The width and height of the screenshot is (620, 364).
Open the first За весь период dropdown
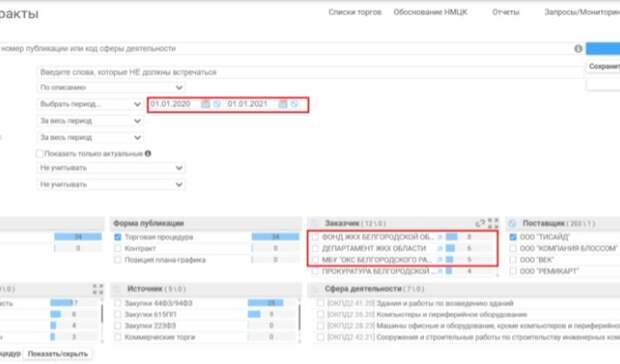point(90,121)
